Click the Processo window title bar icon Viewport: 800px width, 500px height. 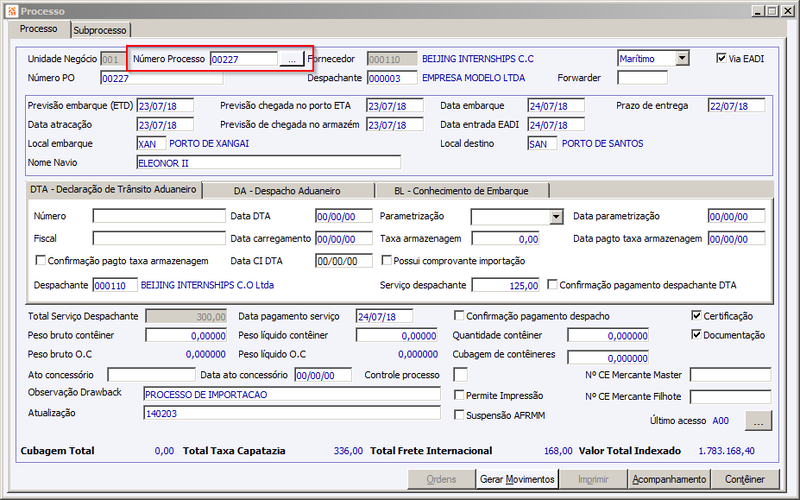12,11
